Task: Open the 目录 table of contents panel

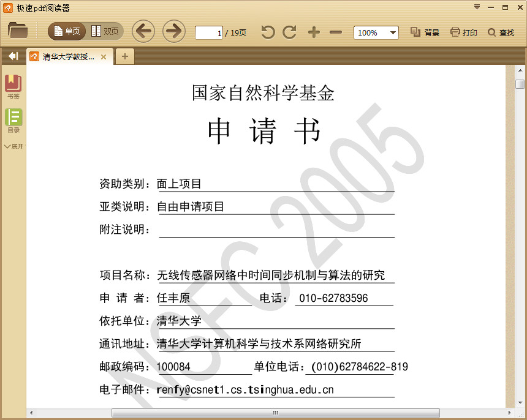Action: 13,120
